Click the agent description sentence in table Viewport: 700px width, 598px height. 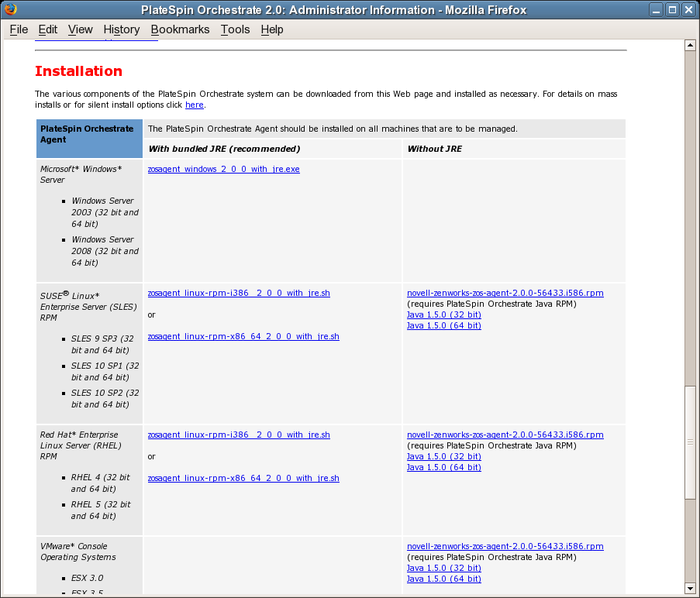point(333,129)
